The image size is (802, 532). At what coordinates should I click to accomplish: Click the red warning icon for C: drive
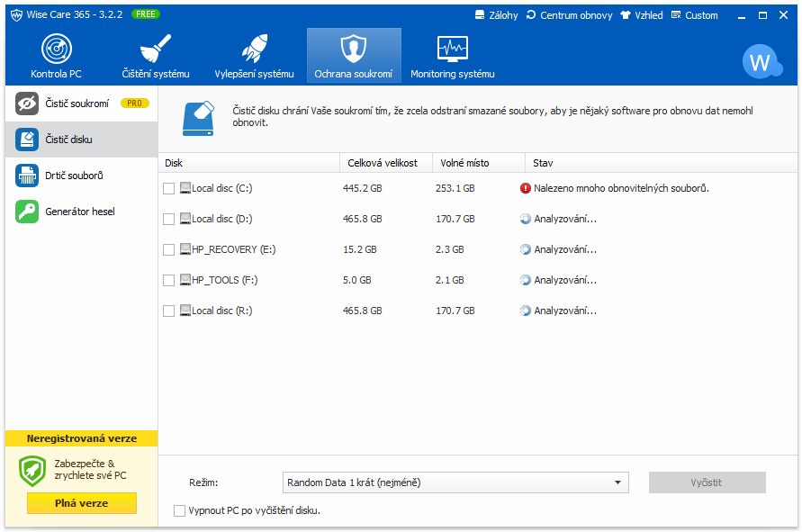(526, 188)
